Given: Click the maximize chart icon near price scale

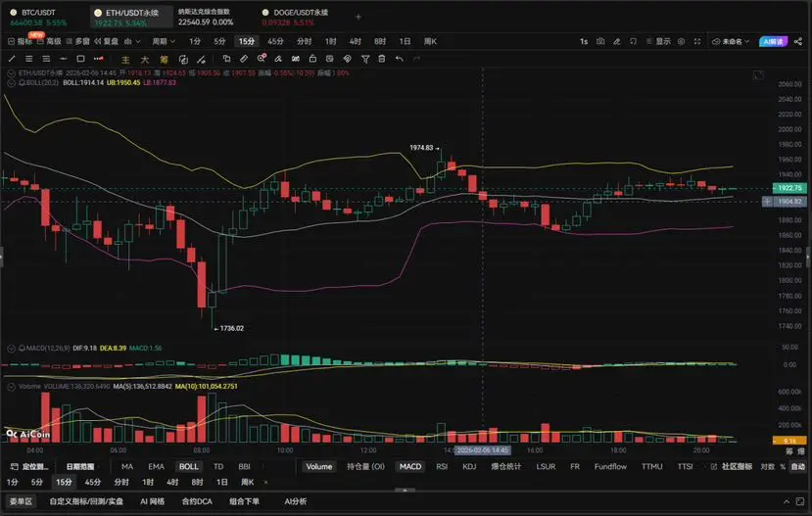Looking at the screenshot, I should 758,75.
